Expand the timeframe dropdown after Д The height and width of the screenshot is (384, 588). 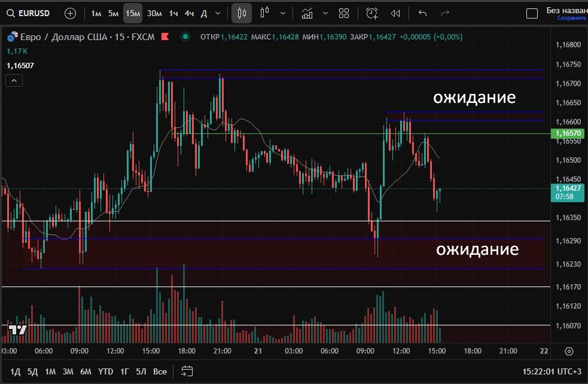(x=217, y=13)
